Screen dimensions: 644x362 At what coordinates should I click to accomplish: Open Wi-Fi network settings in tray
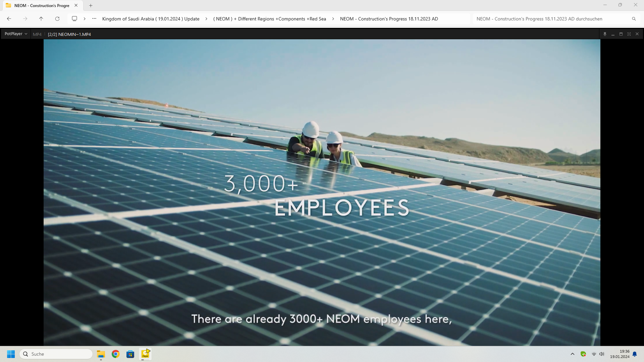pyautogui.click(x=594, y=354)
